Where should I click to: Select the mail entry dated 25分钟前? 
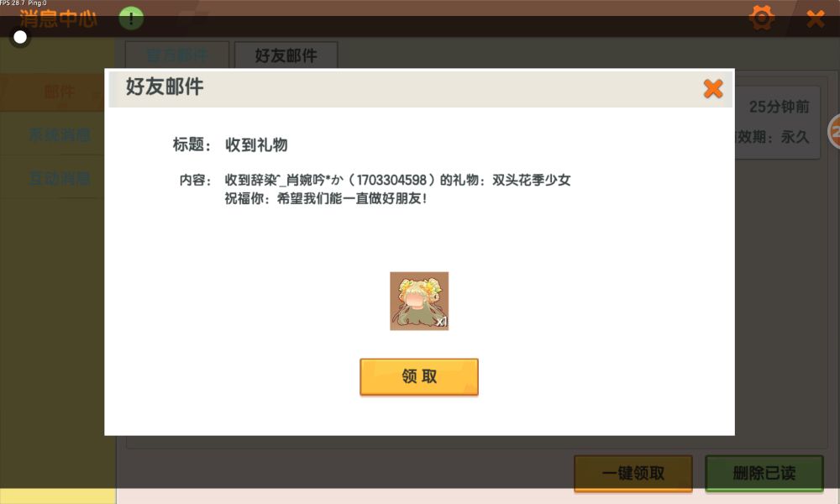pyautogui.click(x=777, y=122)
